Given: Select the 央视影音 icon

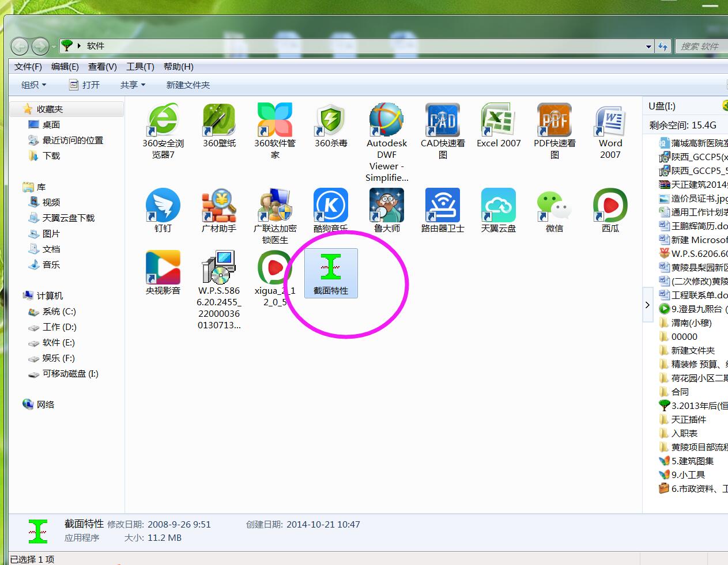Looking at the screenshot, I should [x=163, y=267].
